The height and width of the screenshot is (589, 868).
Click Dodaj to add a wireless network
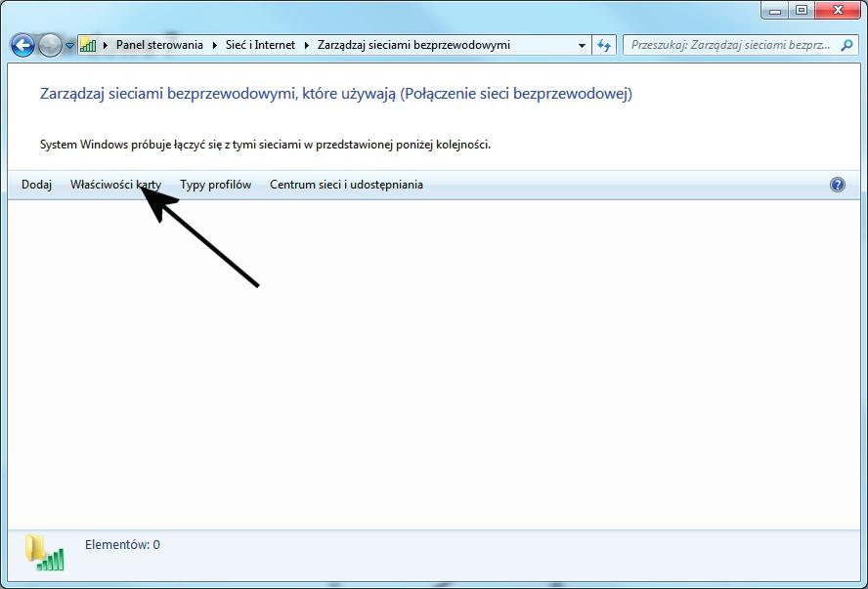(36, 185)
